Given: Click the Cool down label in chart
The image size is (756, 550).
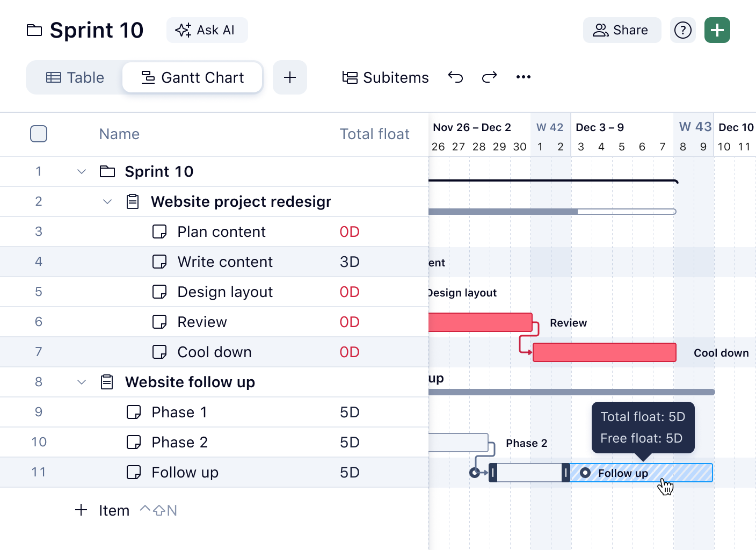Looking at the screenshot, I should click(x=721, y=353).
